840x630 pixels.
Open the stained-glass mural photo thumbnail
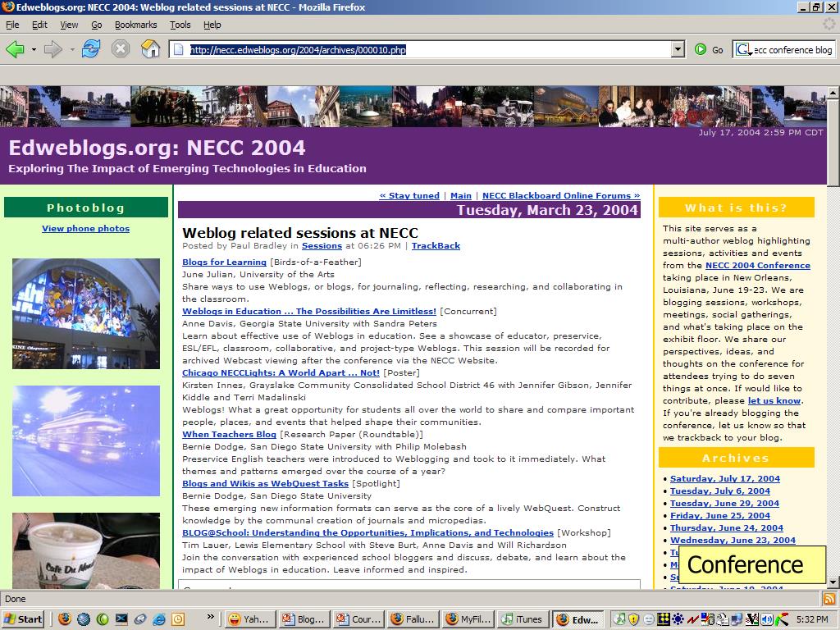coord(86,314)
